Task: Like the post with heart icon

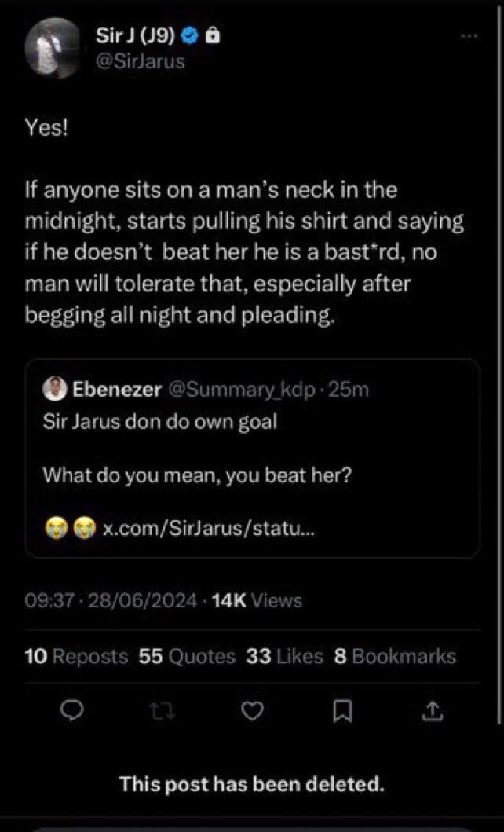Action: [250, 711]
